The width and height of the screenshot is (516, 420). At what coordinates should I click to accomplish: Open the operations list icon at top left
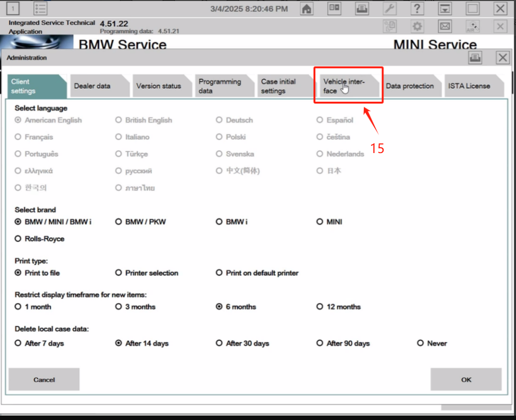point(40,9)
